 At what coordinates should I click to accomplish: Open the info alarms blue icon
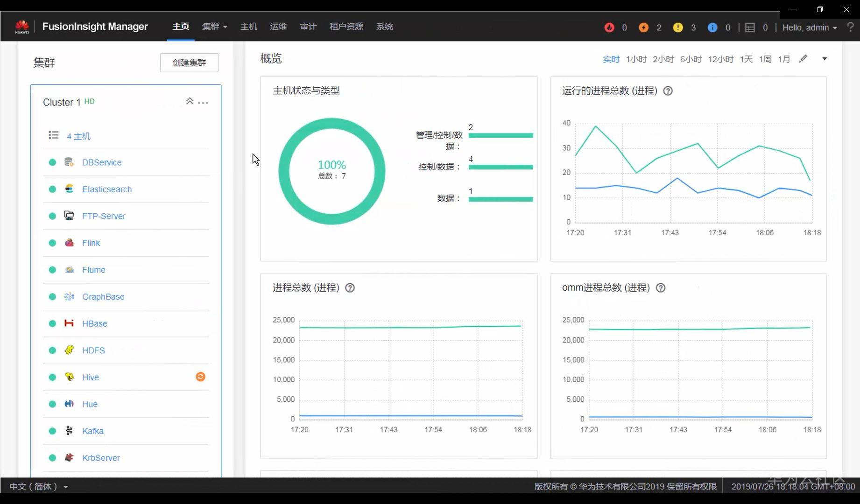pyautogui.click(x=712, y=28)
